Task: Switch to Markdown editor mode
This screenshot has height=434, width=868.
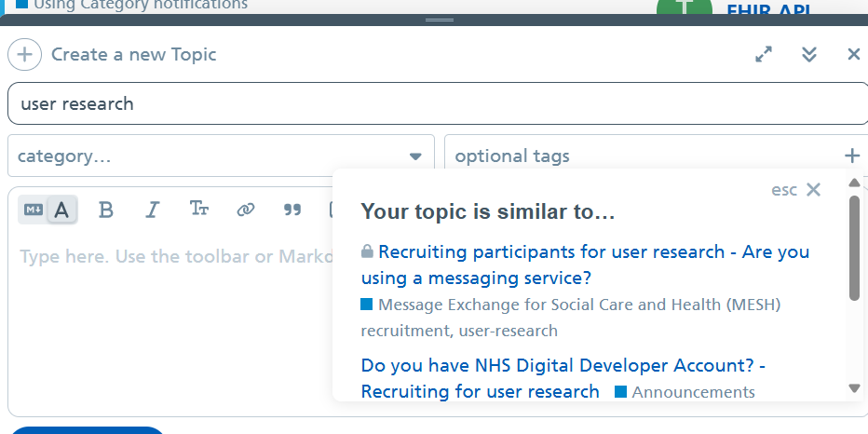Action: pyautogui.click(x=34, y=210)
